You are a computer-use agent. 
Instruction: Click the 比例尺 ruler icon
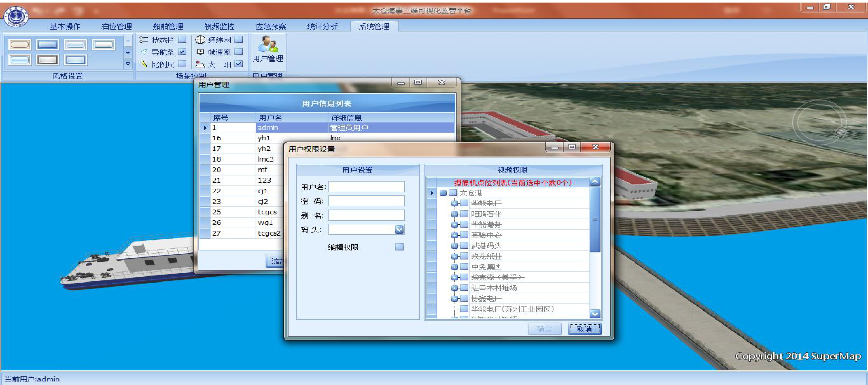tap(144, 64)
